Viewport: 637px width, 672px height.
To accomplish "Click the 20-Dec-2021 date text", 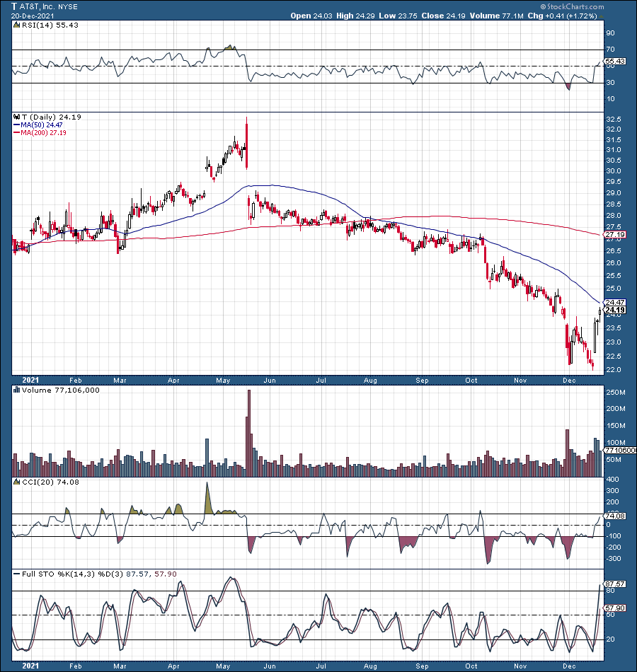I will [x=31, y=16].
